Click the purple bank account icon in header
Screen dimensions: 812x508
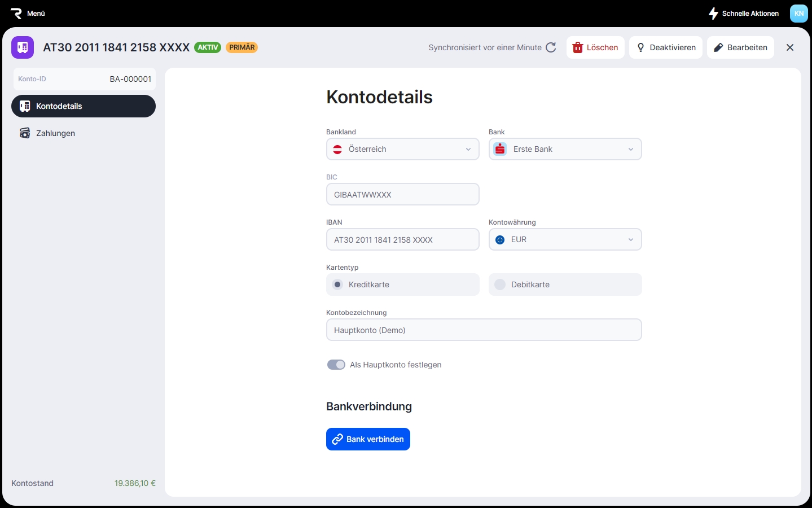(x=23, y=47)
